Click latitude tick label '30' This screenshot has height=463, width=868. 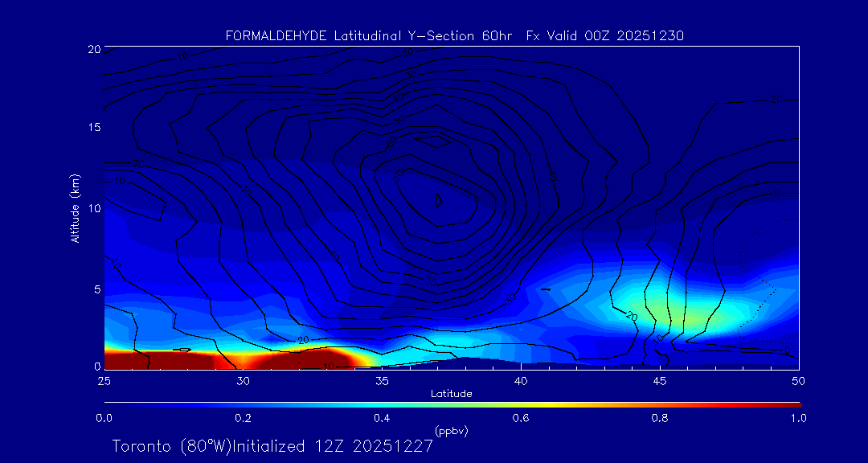click(x=243, y=381)
